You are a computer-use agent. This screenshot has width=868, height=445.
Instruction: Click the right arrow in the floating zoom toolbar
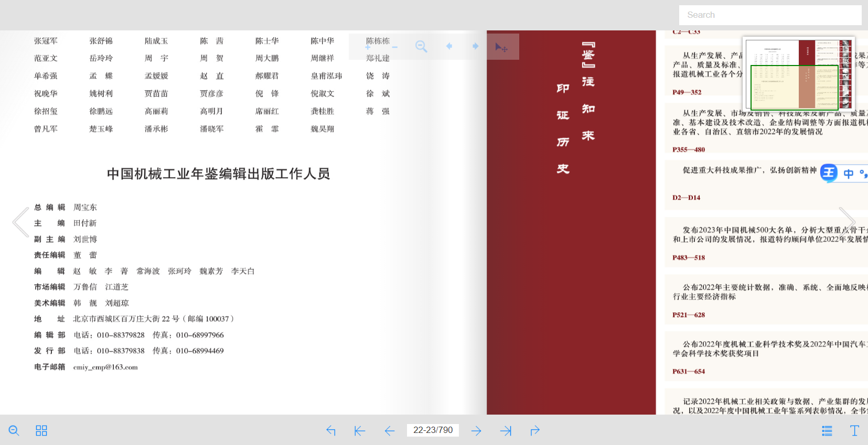(475, 46)
